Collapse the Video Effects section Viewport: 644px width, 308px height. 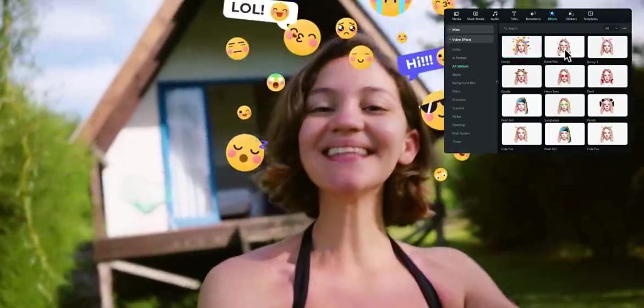(471, 40)
